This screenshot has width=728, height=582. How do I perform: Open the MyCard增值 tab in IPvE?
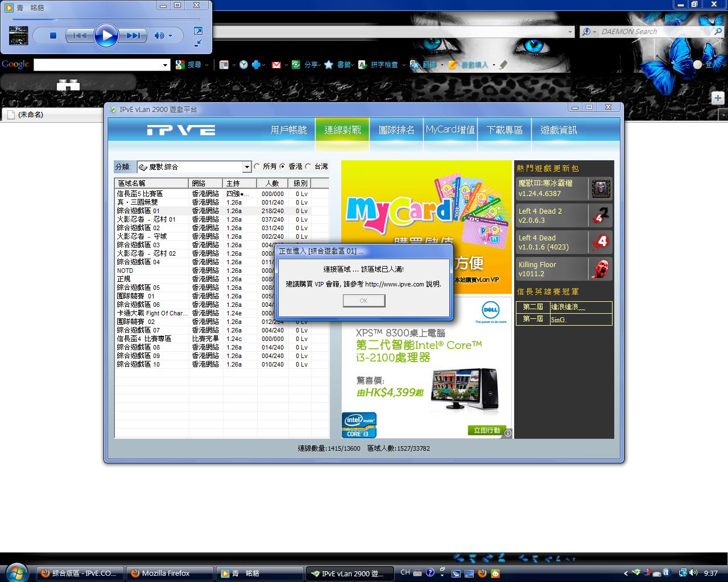450,130
